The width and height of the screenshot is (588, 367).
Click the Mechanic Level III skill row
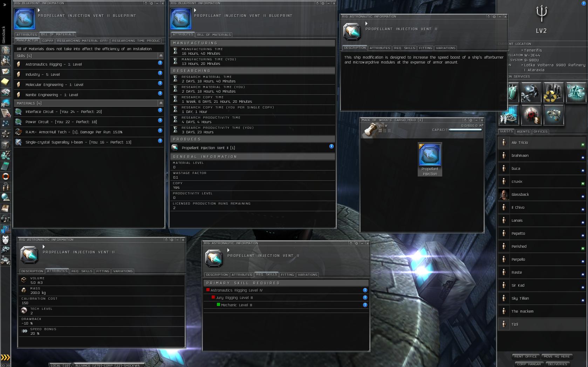point(286,305)
